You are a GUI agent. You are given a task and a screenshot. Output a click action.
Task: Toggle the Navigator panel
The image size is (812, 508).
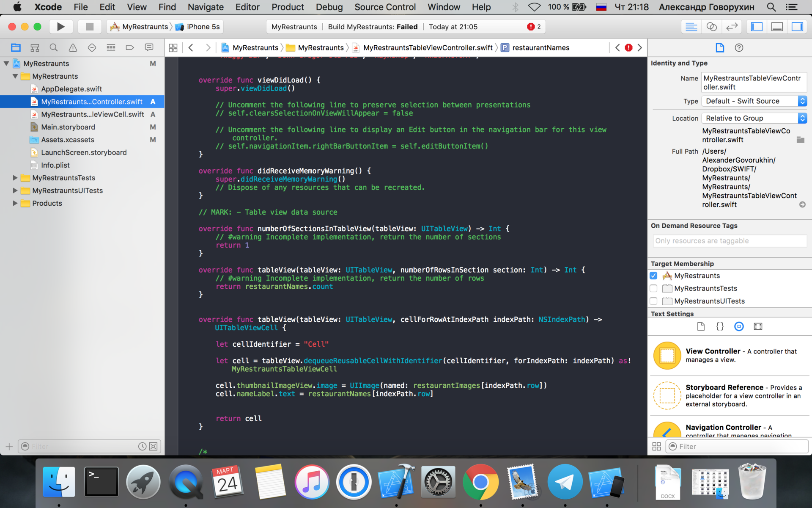tap(757, 27)
